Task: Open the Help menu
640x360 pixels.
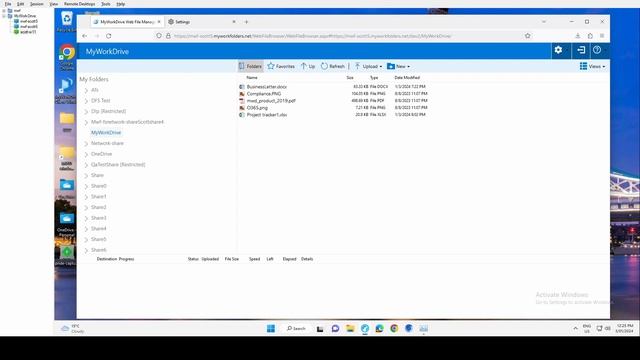Action: point(120,4)
